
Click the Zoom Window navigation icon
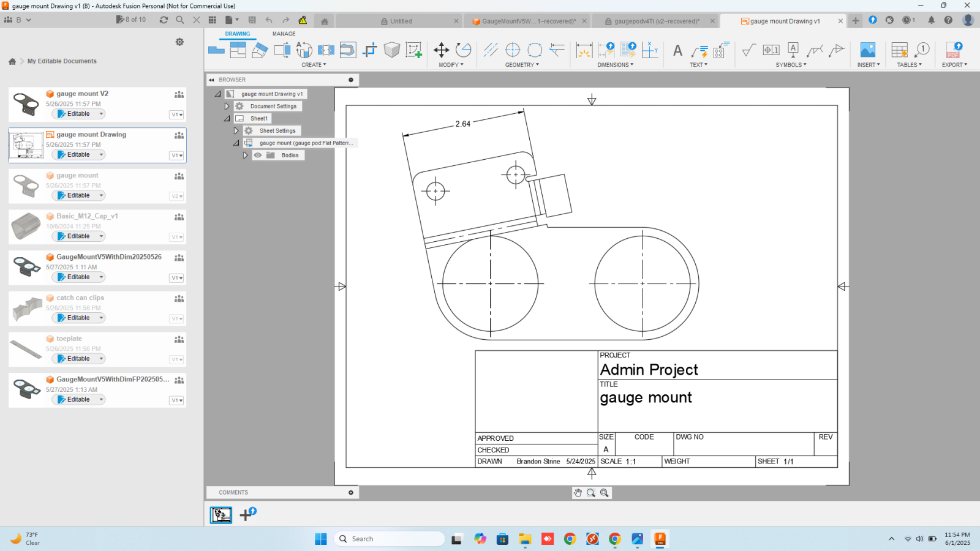click(591, 493)
